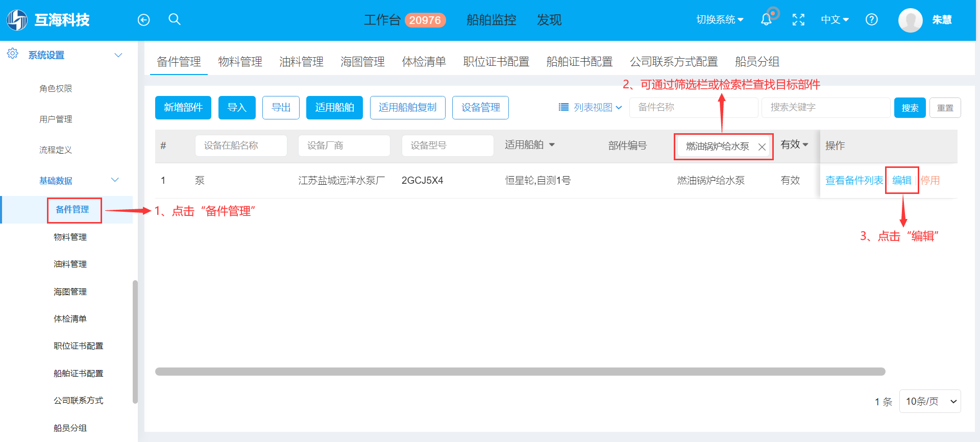This screenshot has width=980, height=442.
Task: Open 10条/页 page size dropdown
Action: pos(930,401)
